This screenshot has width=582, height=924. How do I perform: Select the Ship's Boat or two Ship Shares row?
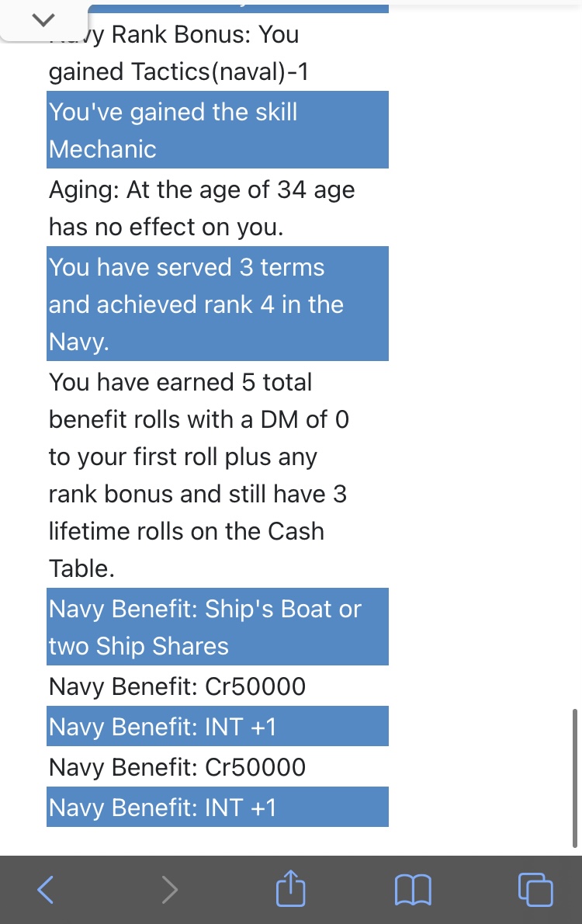click(217, 627)
